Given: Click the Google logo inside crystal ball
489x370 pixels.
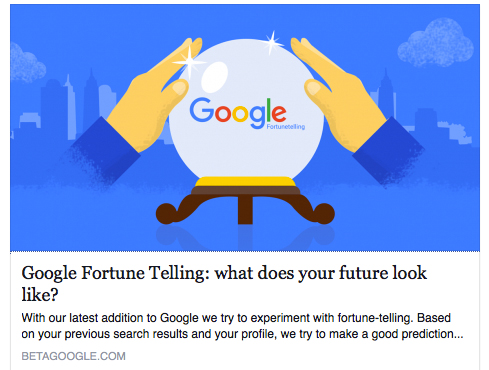Looking at the screenshot, I should pyautogui.click(x=238, y=113).
